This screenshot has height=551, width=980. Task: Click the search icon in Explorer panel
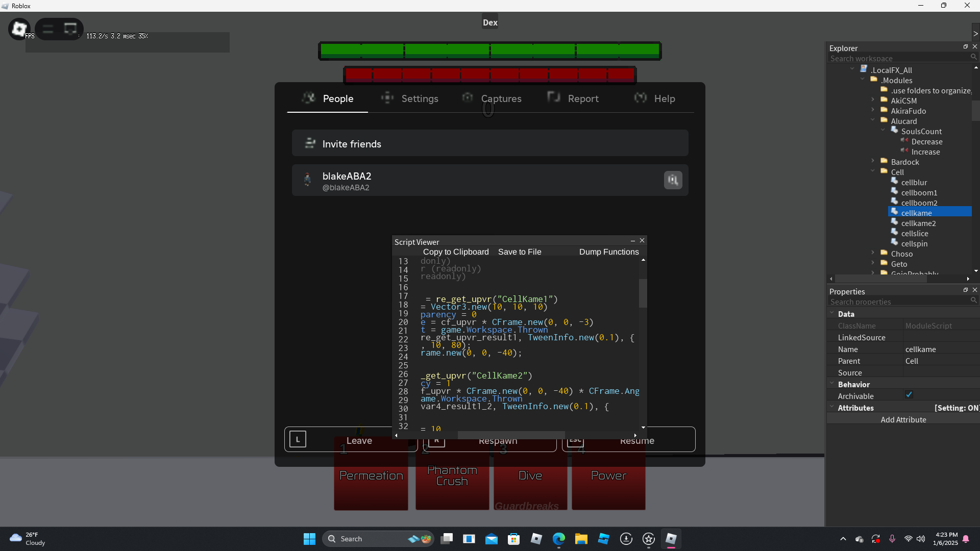point(973,58)
